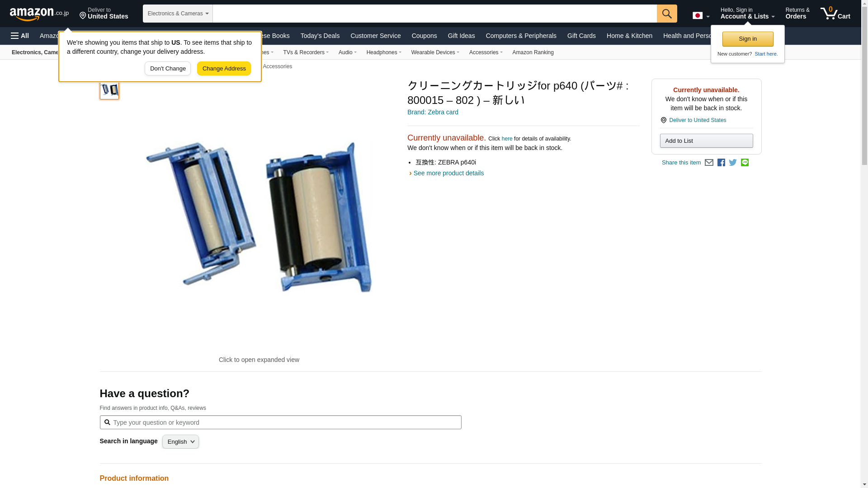Share item on LINE icon
Image resolution: width=868 pixels, height=488 pixels.
(745, 163)
